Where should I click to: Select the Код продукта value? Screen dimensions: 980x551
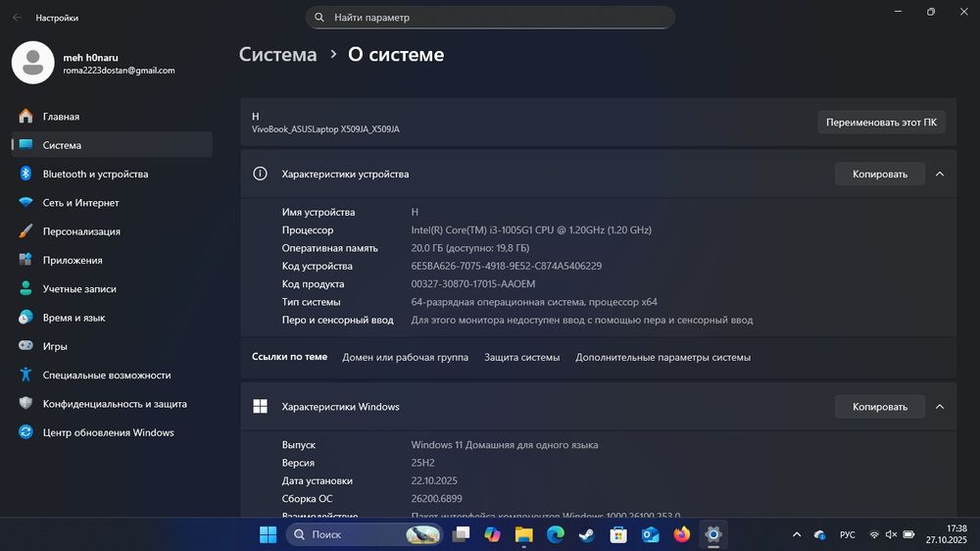pyautogui.click(x=473, y=284)
